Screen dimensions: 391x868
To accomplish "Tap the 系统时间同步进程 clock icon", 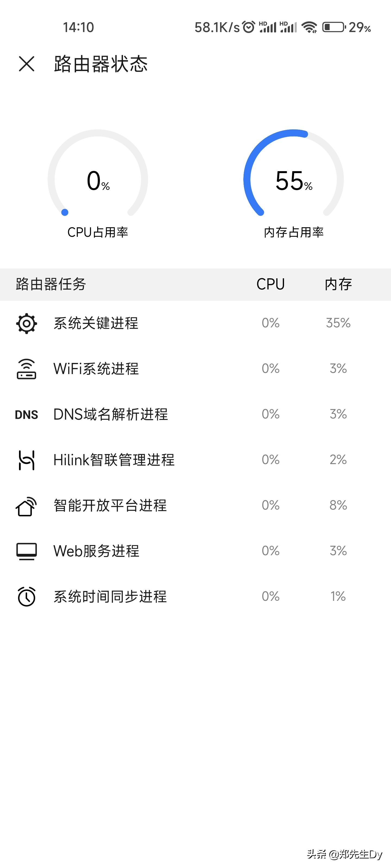I will pos(26,596).
